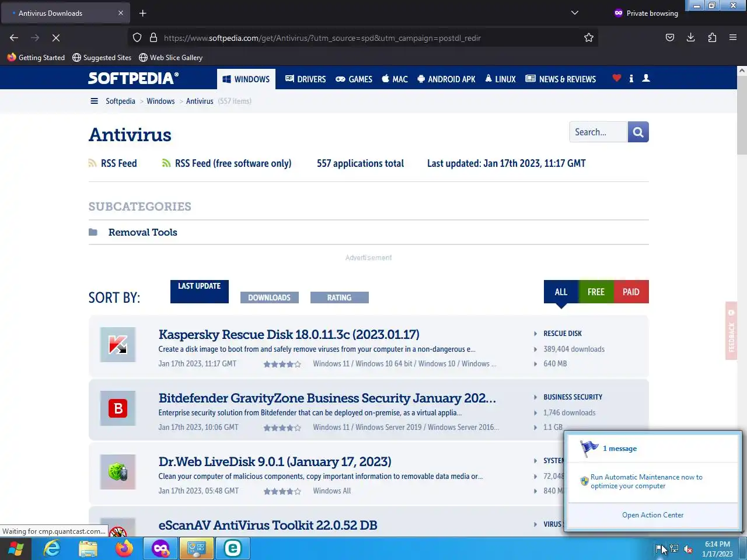
Task: Click the user account icon in header
Action: (x=646, y=78)
